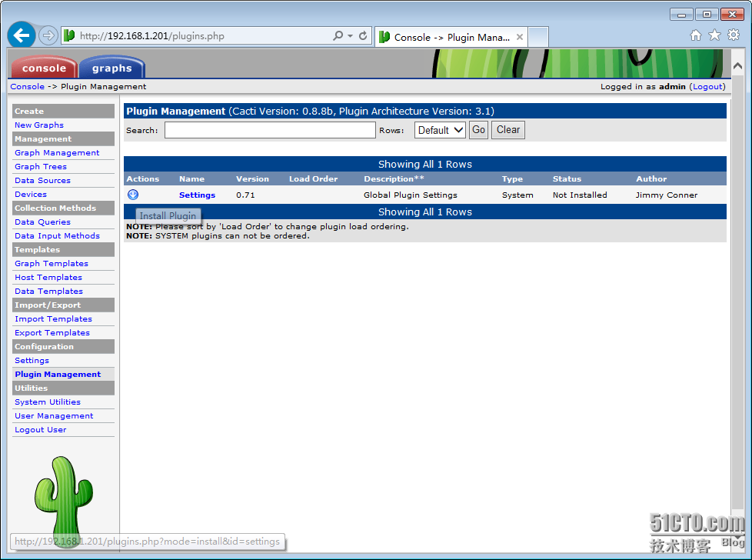Open browser tools gear icon
Image resolution: width=752 pixels, height=560 pixels.
pos(734,35)
